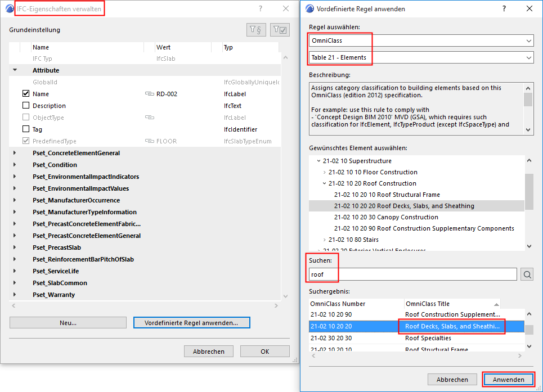Click the link icon in the ObjectType row
The width and height of the screenshot is (543, 392).
point(149,118)
